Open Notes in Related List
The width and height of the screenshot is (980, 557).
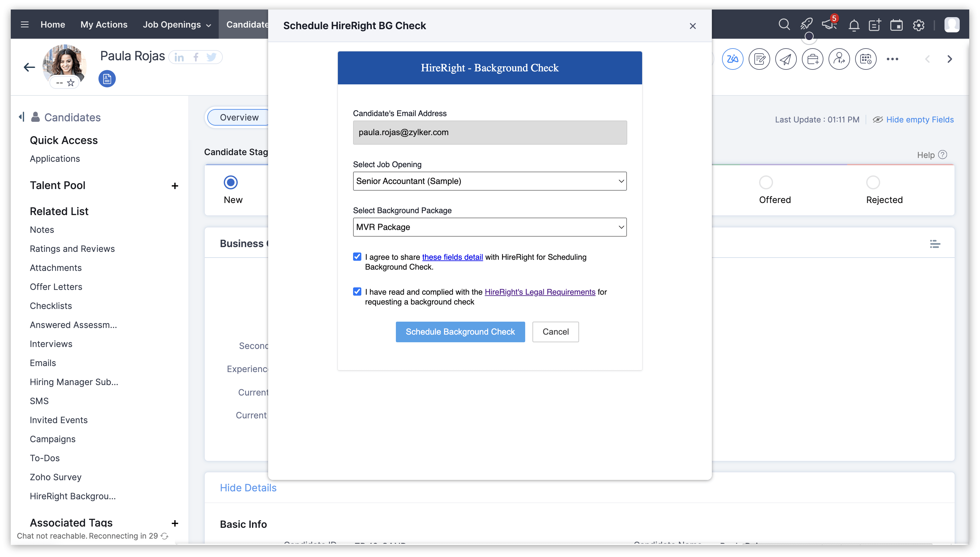[x=42, y=230]
